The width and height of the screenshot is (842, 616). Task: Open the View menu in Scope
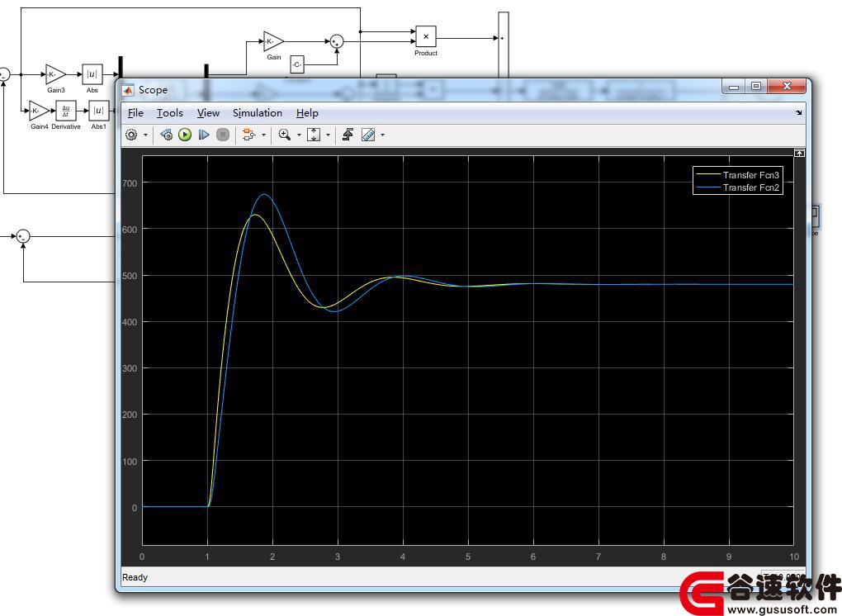click(208, 113)
